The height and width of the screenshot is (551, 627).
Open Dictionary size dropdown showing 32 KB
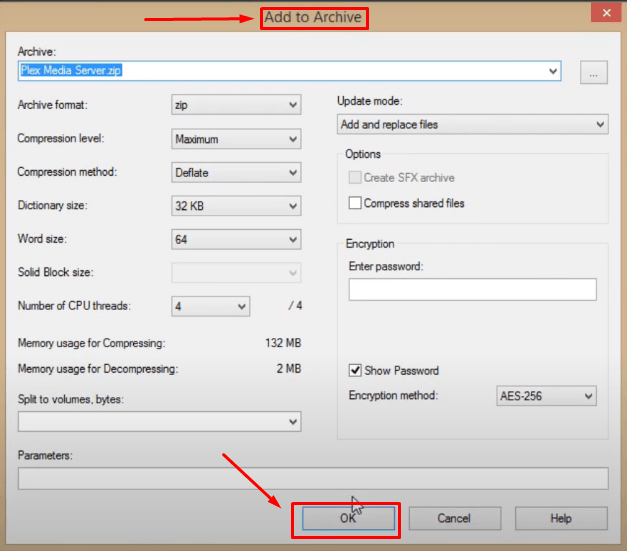[236, 206]
